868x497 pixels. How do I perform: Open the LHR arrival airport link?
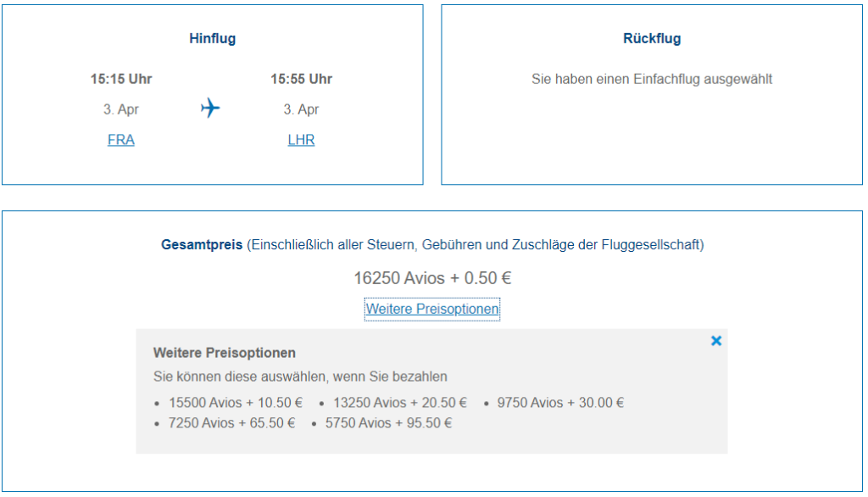(301, 140)
